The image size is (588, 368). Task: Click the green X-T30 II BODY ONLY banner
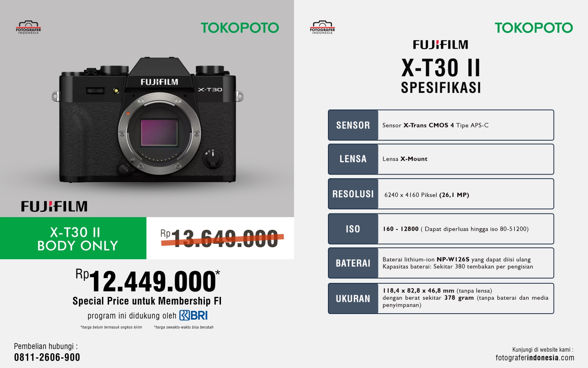click(73, 238)
